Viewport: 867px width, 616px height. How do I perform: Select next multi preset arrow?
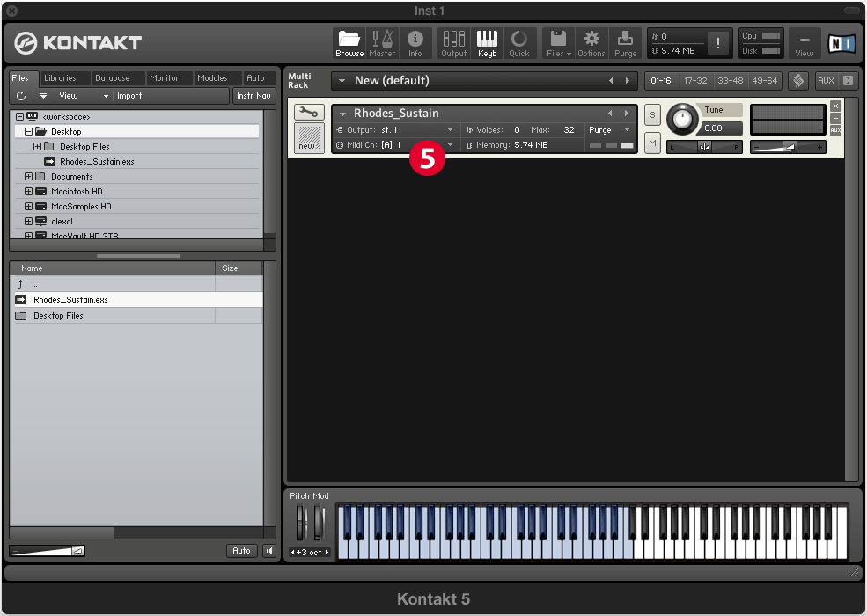point(628,81)
